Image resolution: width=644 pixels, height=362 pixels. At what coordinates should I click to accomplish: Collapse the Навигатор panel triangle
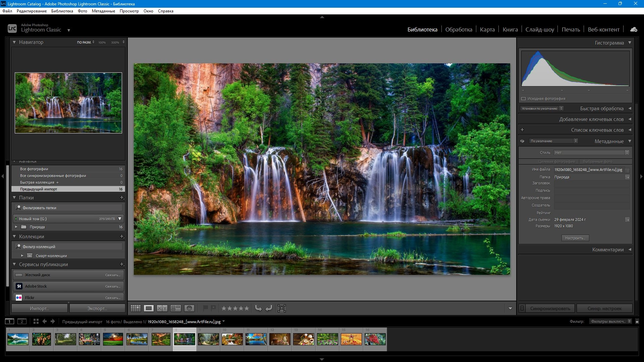[x=14, y=42]
